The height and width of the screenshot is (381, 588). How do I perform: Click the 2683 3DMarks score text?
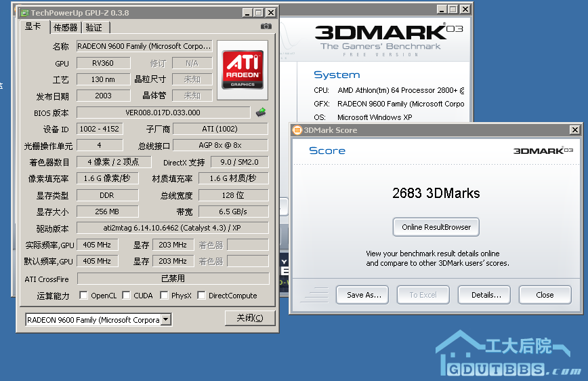[436, 193]
